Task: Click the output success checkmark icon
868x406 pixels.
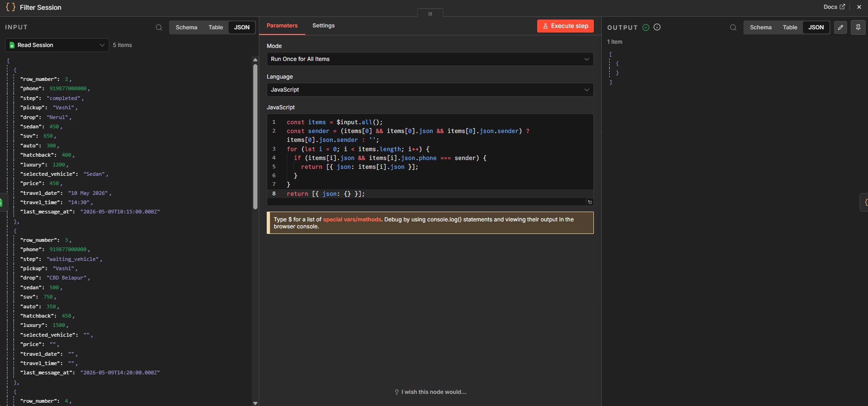Action: pos(646,27)
